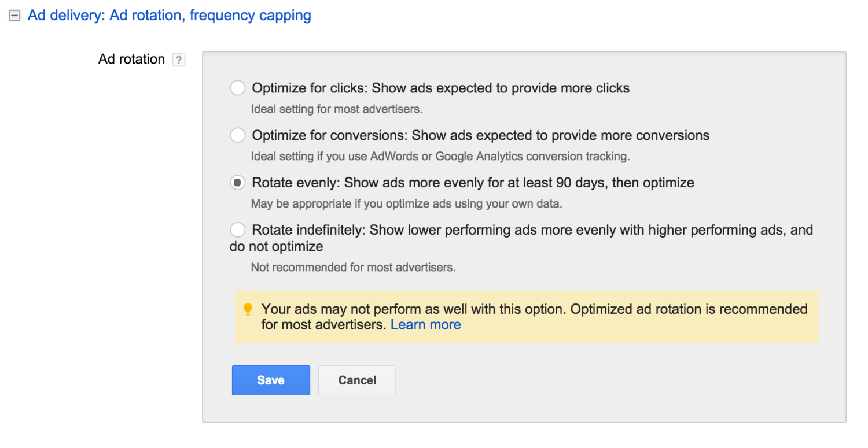
Task: Select Optimize for conversions radio button
Action: pos(237,135)
